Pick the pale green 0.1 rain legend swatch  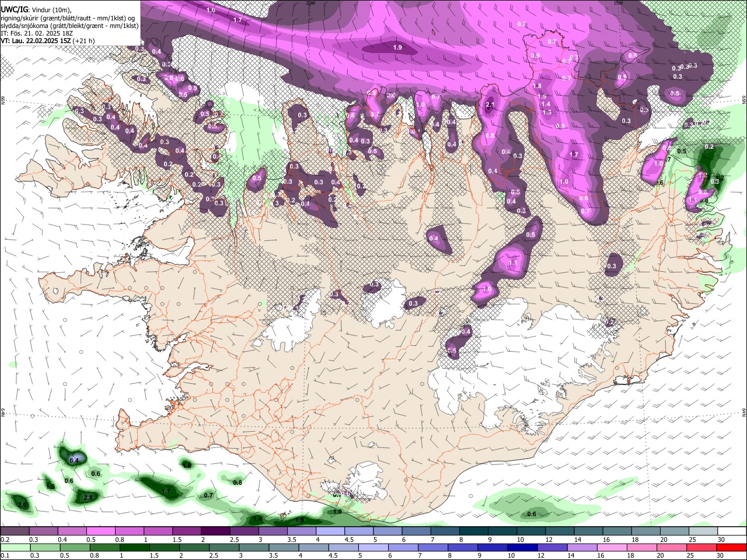tap(15, 547)
